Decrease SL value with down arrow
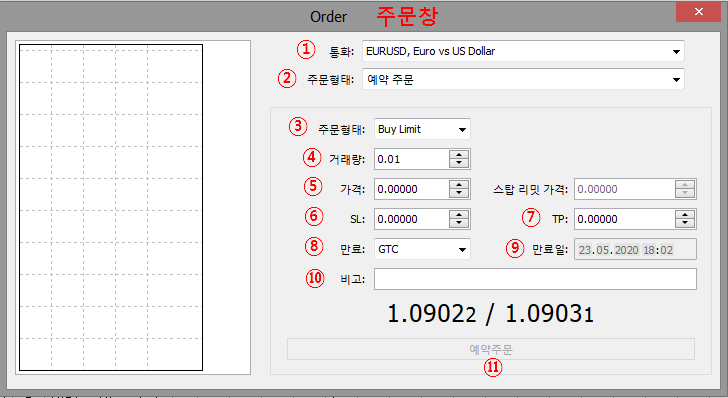Screen dimensions: 728x398 tap(459, 223)
